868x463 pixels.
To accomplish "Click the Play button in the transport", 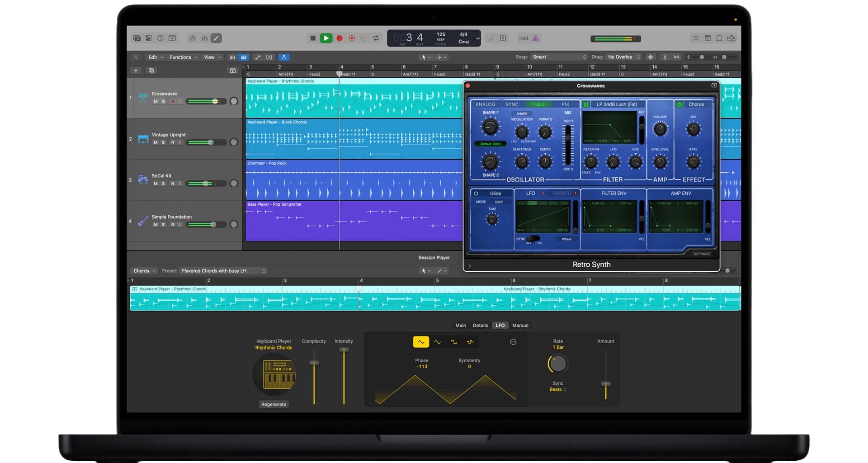I will (325, 38).
